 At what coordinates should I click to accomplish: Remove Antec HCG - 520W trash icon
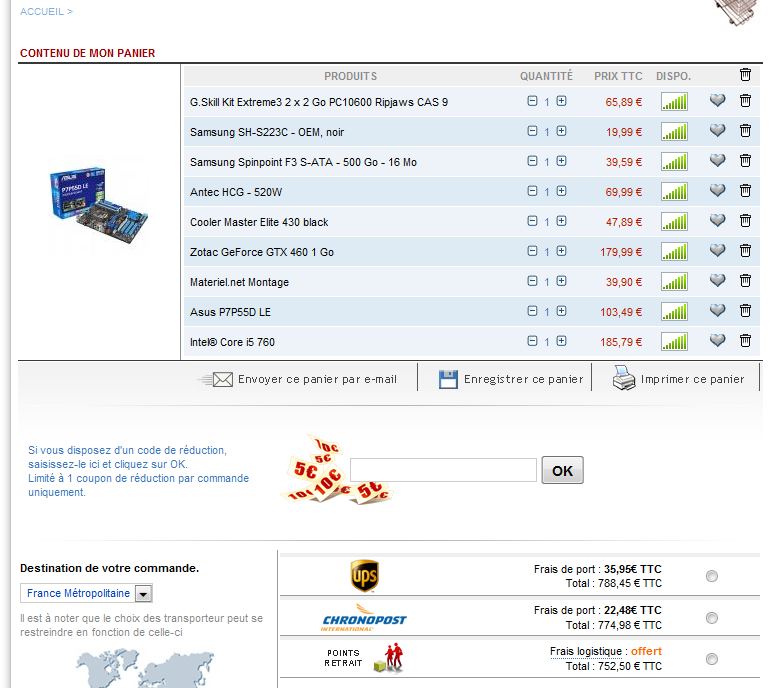pos(745,191)
